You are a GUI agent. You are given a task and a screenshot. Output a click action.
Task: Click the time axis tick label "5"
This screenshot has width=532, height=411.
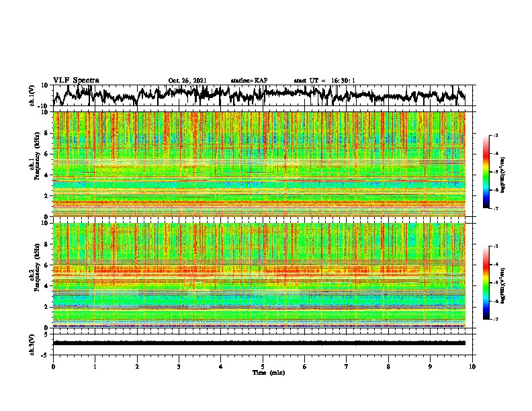tap(263, 367)
